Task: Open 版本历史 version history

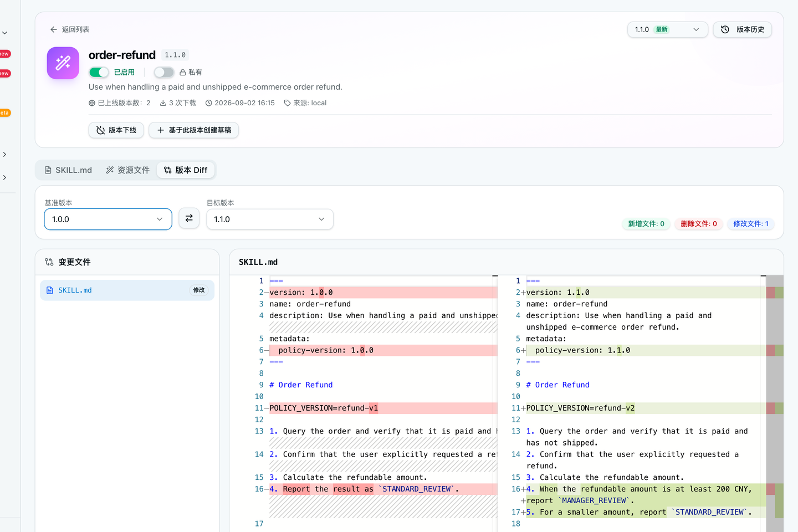Action: pyautogui.click(x=743, y=29)
